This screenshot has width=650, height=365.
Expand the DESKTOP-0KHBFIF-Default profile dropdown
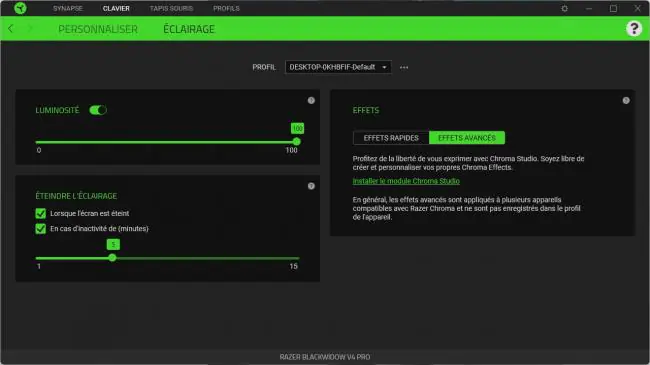(x=338, y=67)
